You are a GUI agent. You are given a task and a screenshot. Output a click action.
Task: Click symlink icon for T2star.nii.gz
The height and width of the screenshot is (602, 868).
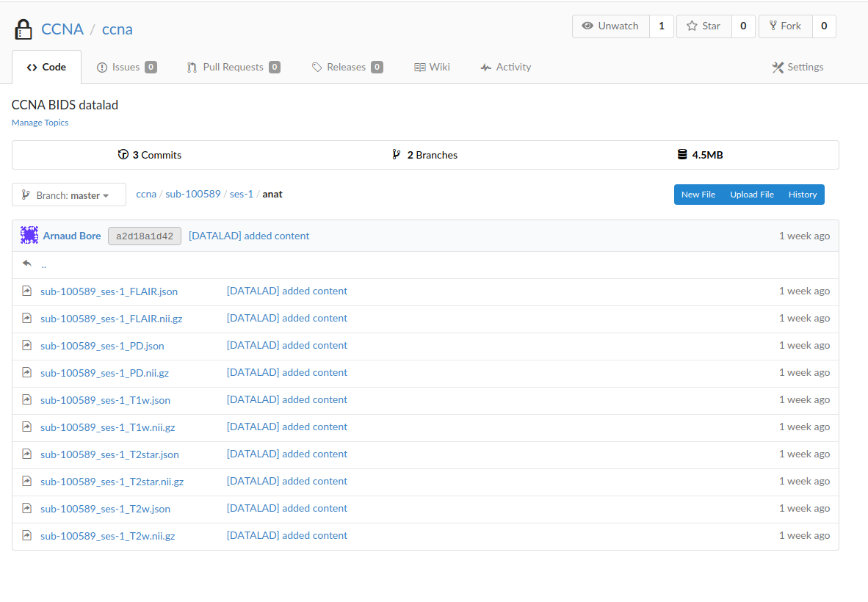click(x=26, y=480)
